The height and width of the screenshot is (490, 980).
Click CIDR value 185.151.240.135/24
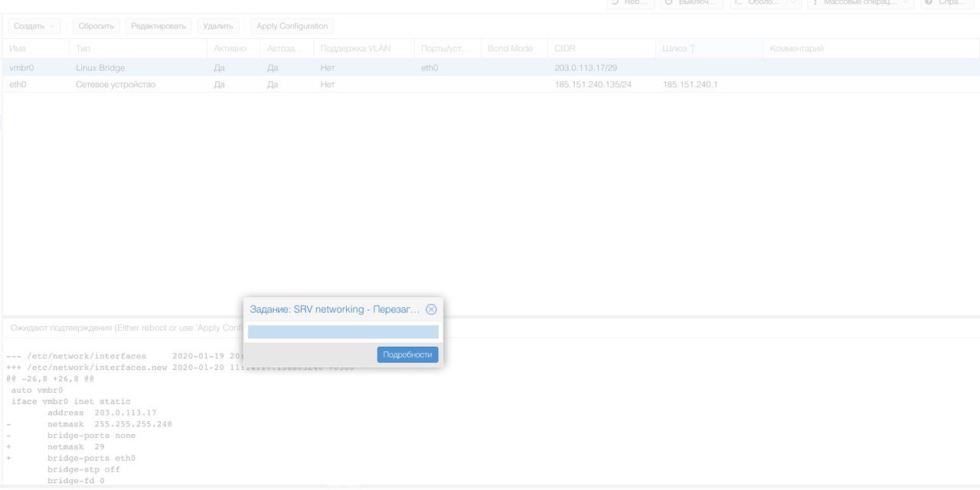coord(593,84)
